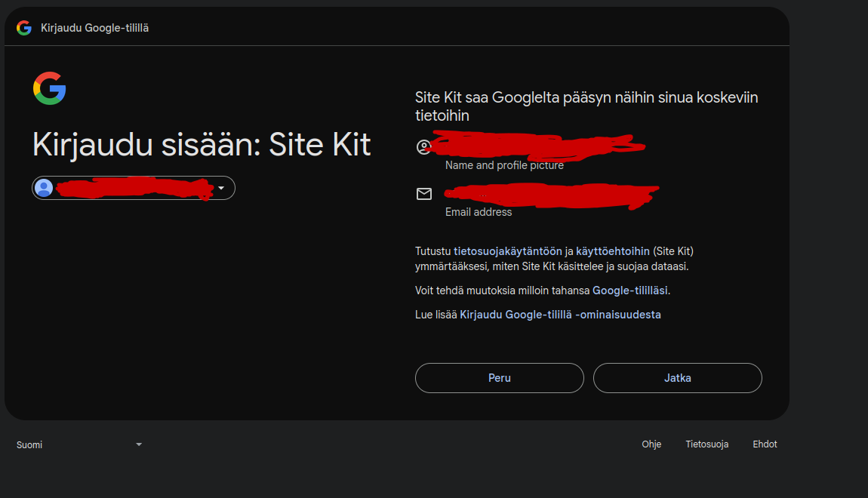The width and height of the screenshot is (868, 498).
Task: Follow the Google-tililläsi link
Action: click(x=630, y=290)
